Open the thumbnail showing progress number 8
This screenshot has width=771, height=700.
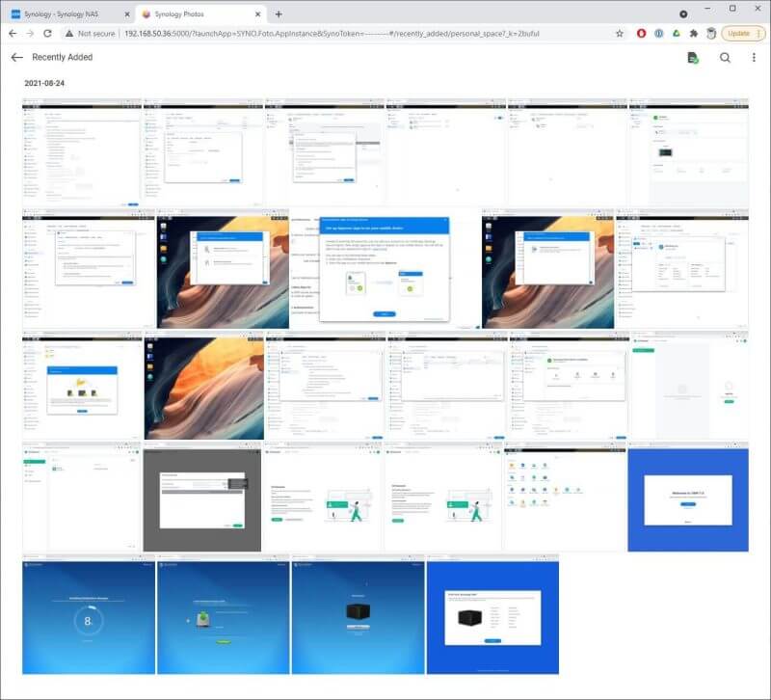88,617
